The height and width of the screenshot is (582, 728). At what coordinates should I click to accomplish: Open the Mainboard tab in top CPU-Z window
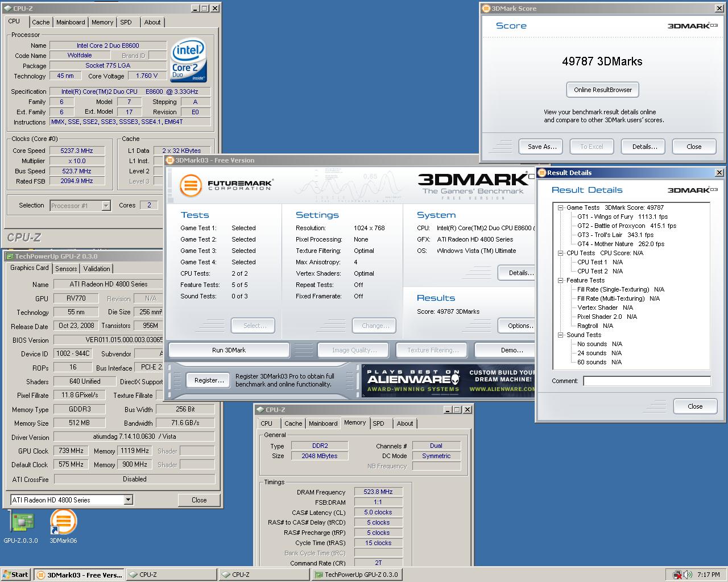71,22
